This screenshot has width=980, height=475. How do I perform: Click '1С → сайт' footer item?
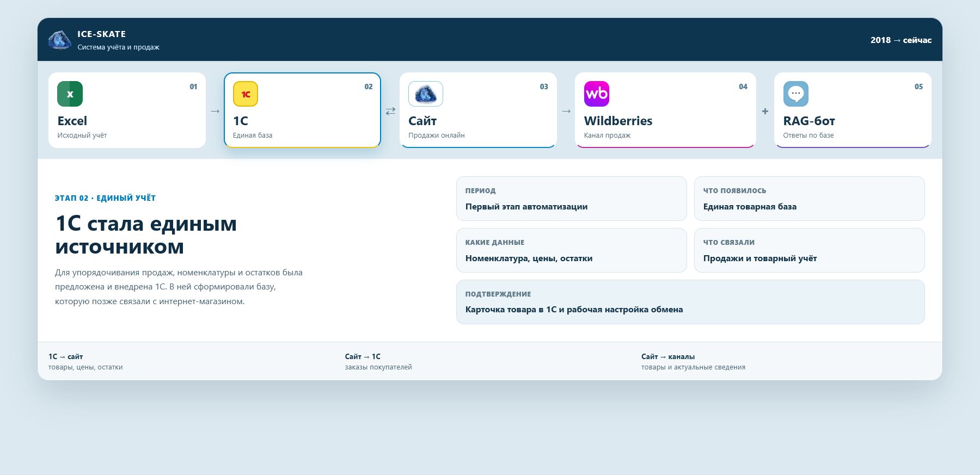click(x=65, y=357)
